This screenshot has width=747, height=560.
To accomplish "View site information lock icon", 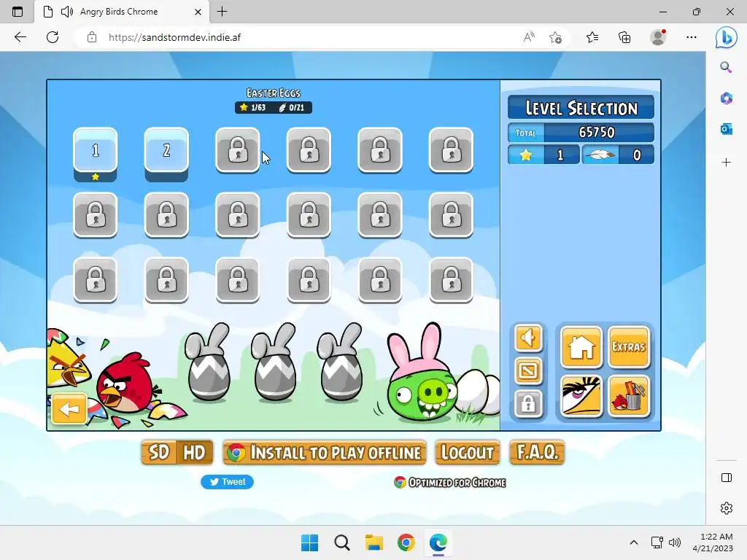I will (92, 37).
